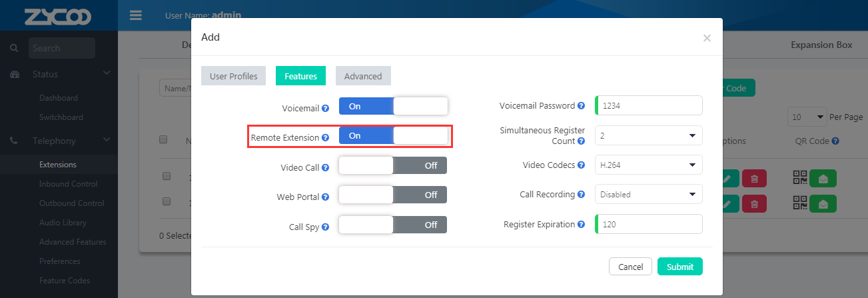Open help icon next to Remote Extension

click(x=325, y=137)
